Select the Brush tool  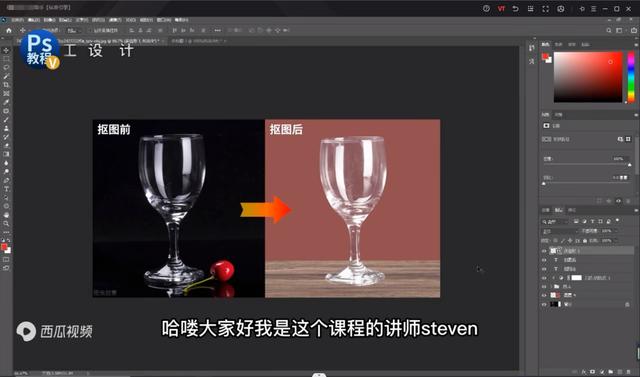tap(6, 120)
